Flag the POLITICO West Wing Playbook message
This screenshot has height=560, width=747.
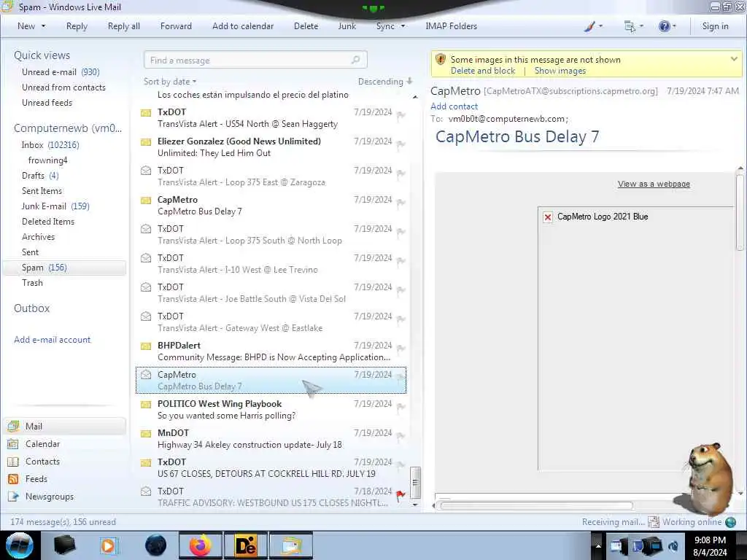(x=400, y=407)
